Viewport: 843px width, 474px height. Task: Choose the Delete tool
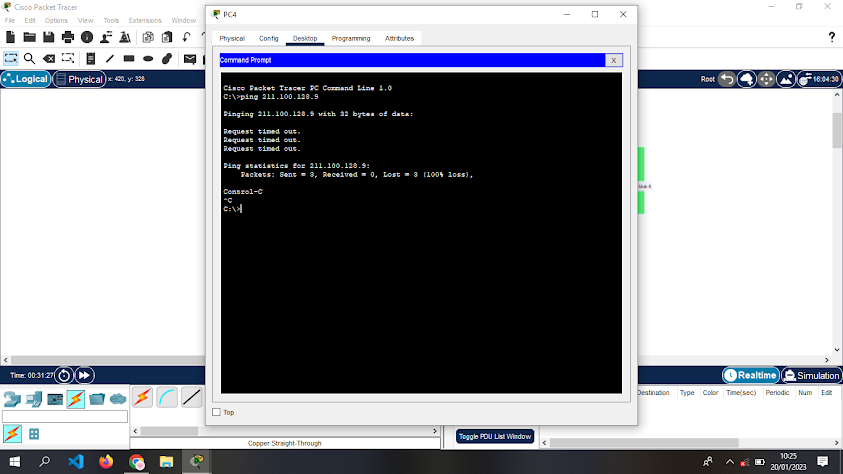pos(49,59)
